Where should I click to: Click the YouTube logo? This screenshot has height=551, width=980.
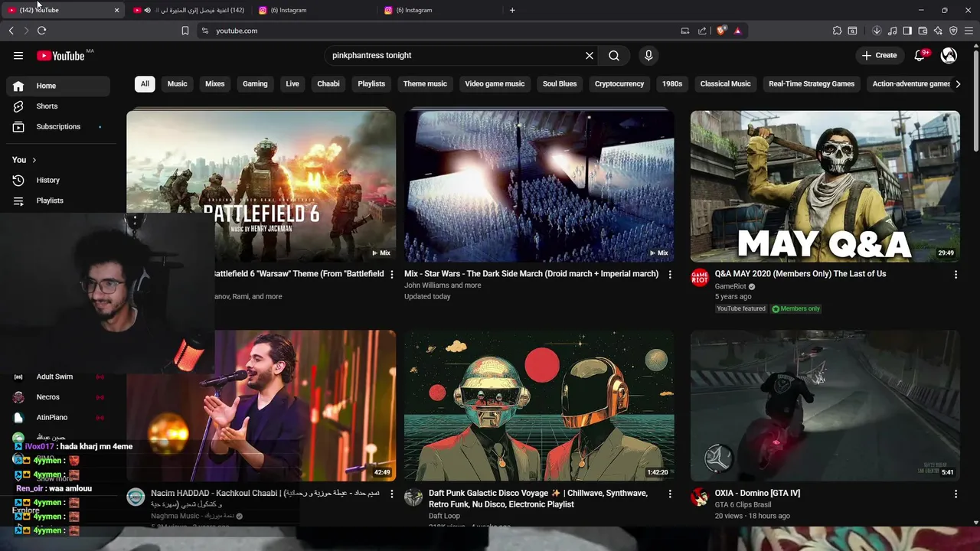click(x=60, y=55)
